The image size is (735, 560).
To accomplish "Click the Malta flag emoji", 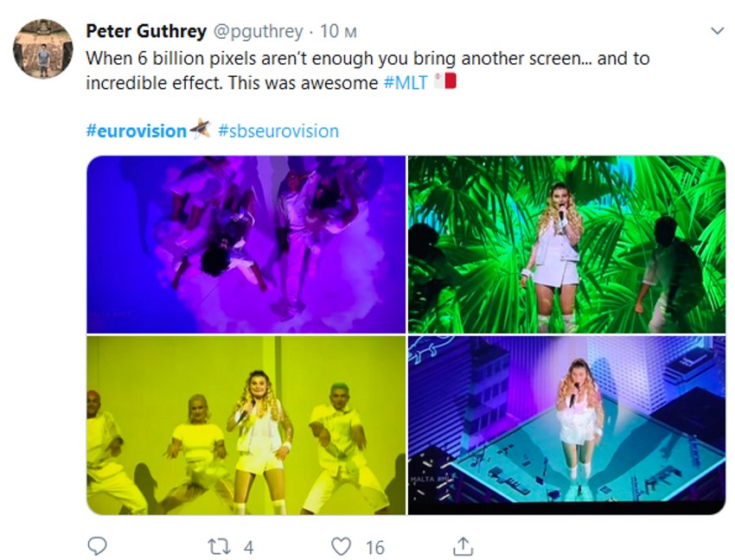I will coord(445,83).
